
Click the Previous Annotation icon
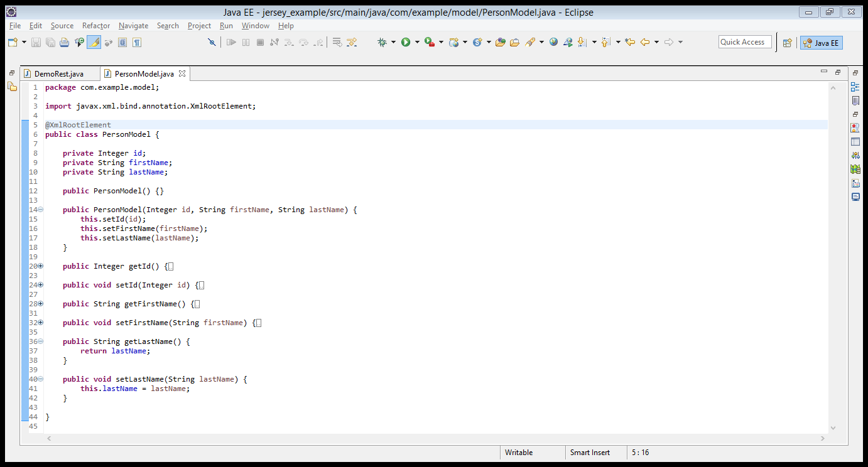[x=605, y=42]
